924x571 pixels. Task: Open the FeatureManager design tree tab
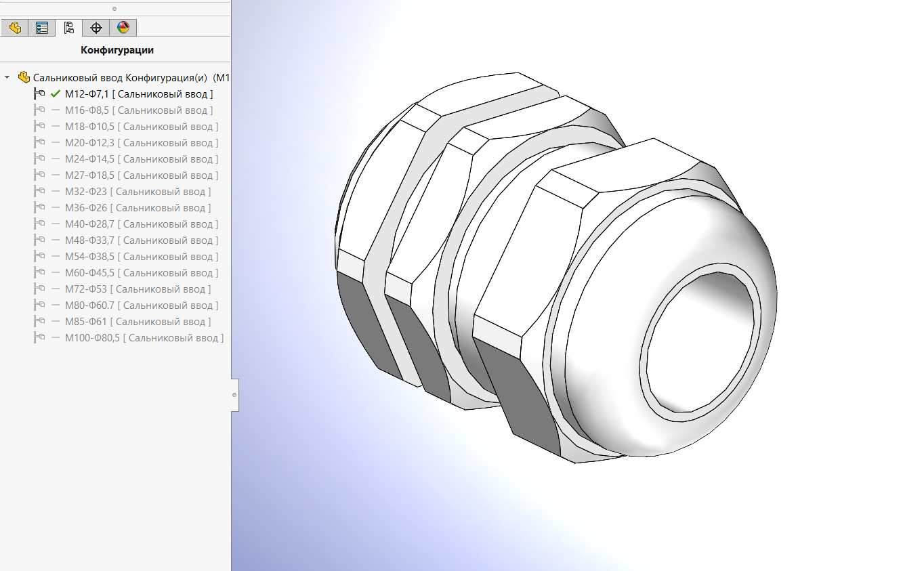(14, 28)
